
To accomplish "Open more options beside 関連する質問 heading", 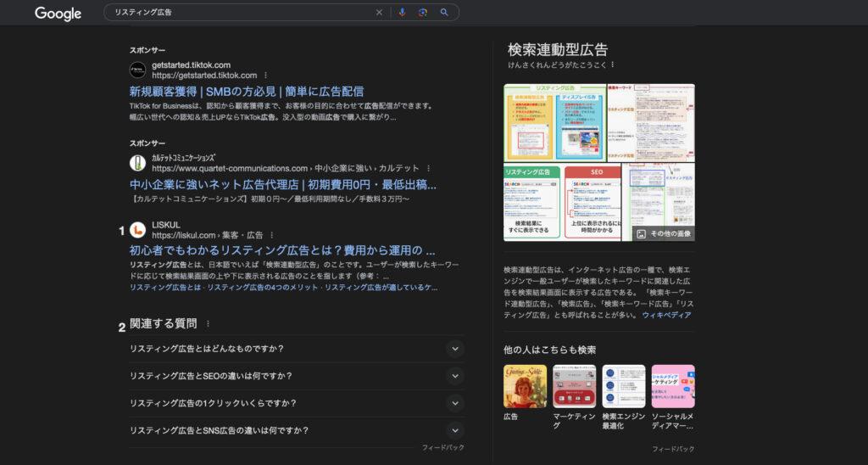I will coord(208,323).
